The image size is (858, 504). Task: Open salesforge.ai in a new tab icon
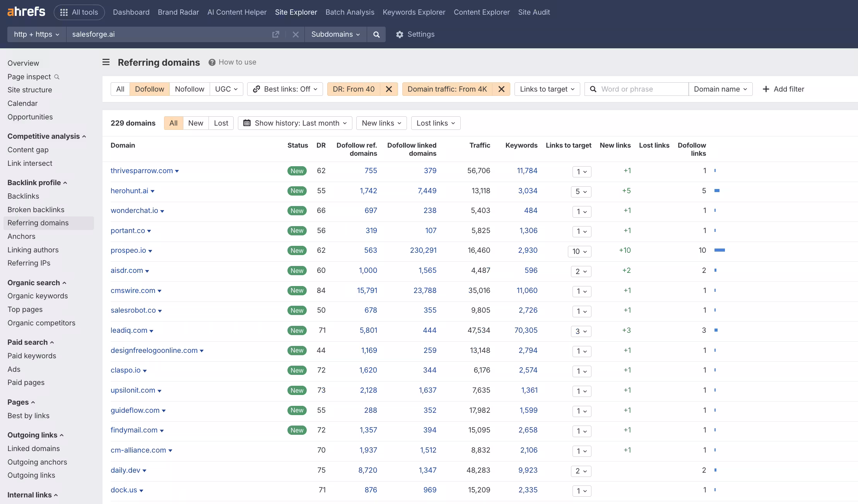[275, 34]
